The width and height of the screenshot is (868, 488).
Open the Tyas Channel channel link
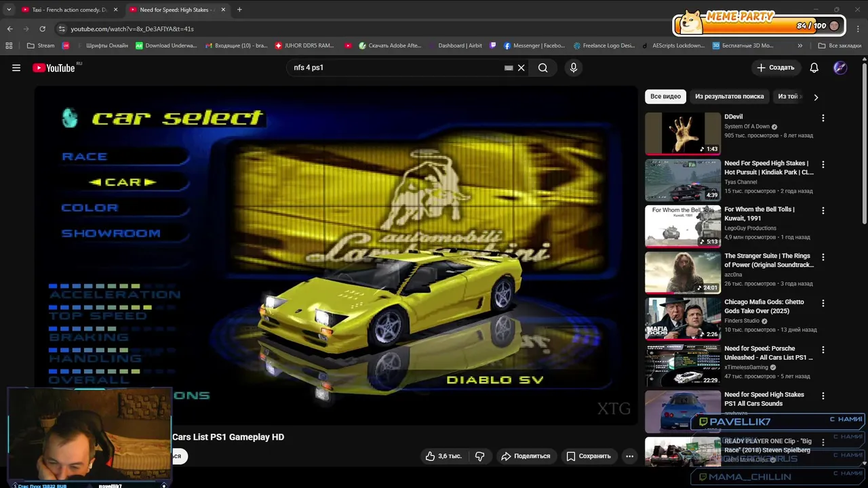(741, 182)
